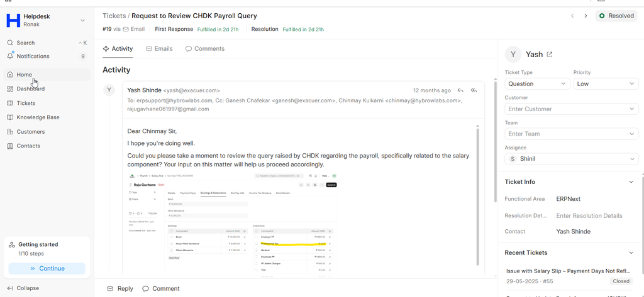Viewport: 644px width, 297px height.
Task: Click the Functional Area value ERPNext
Action: point(569,199)
